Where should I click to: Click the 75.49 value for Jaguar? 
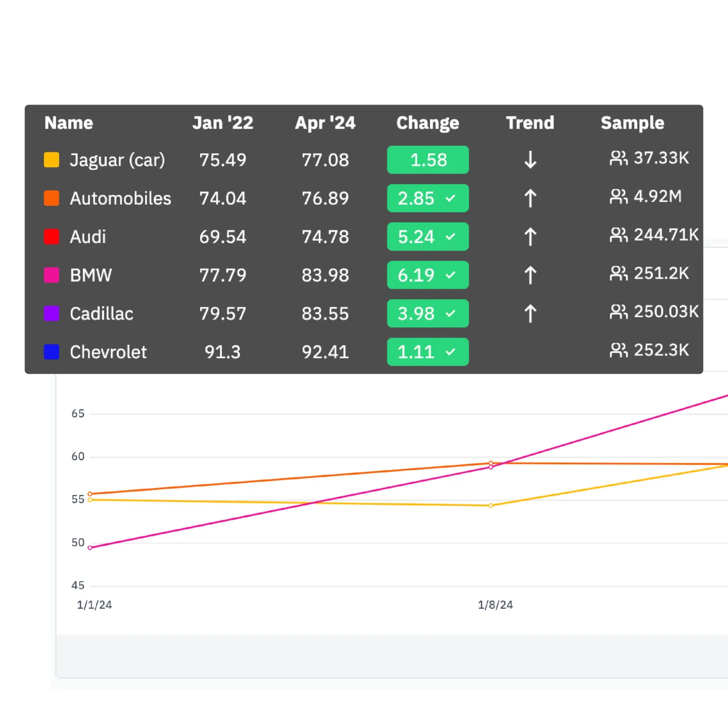pos(223,160)
